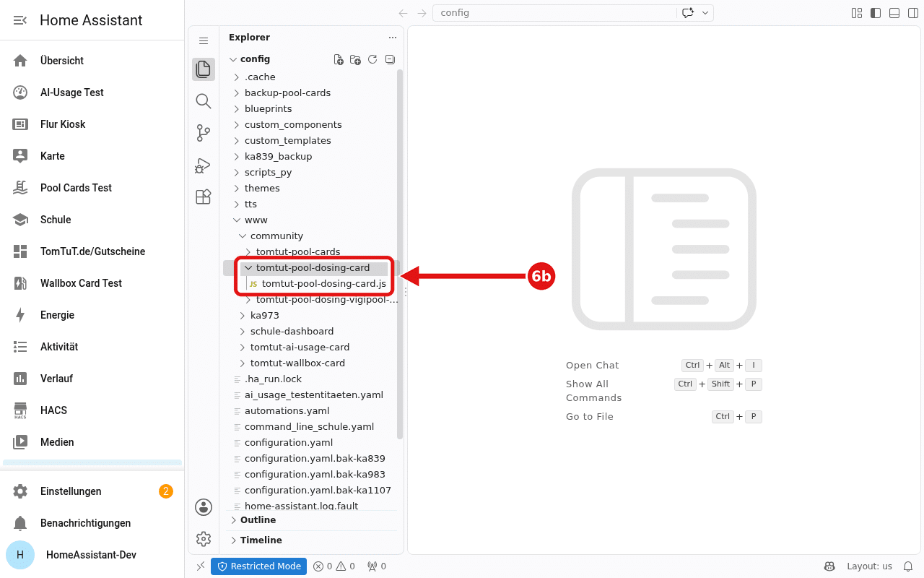Go forward in editor navigation
Viewport: 924px width, 578px height.
pyautogui.click(x=422, y=13)
